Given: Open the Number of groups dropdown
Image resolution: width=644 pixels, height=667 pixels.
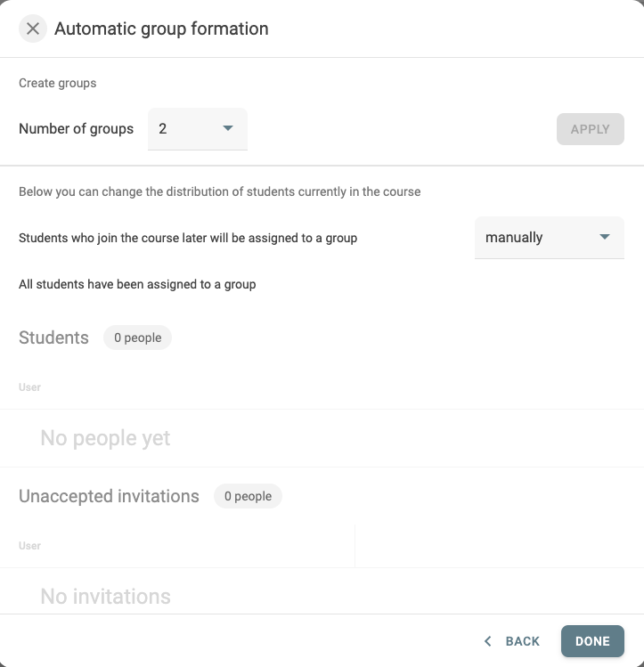Looking at the screenshot, I should coord(198,129).
